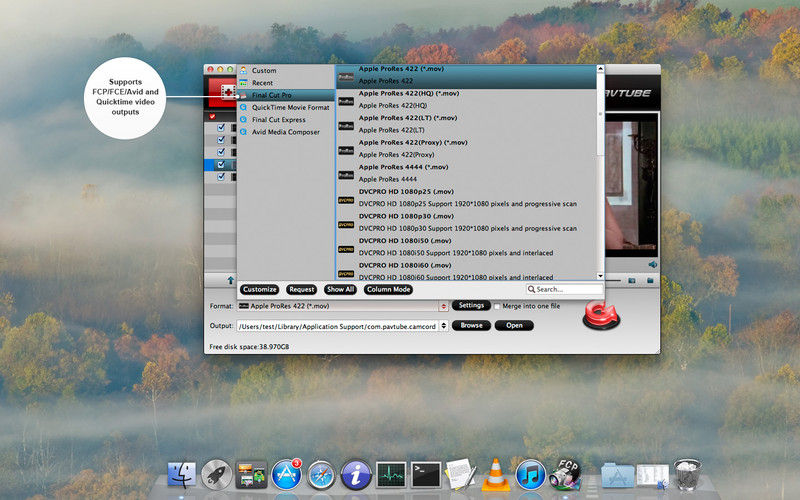
Task: Click the speaker volume icon under preview
Action: click(x=652, y=264)
